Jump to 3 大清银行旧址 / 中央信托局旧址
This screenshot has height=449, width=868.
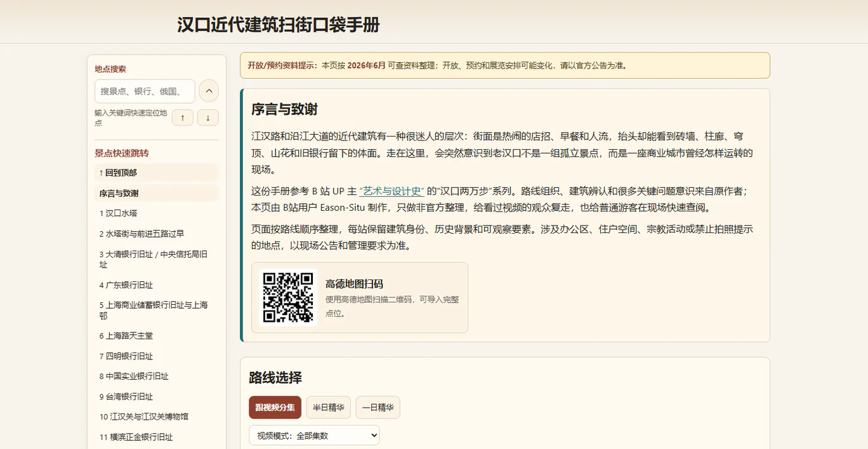157,259
